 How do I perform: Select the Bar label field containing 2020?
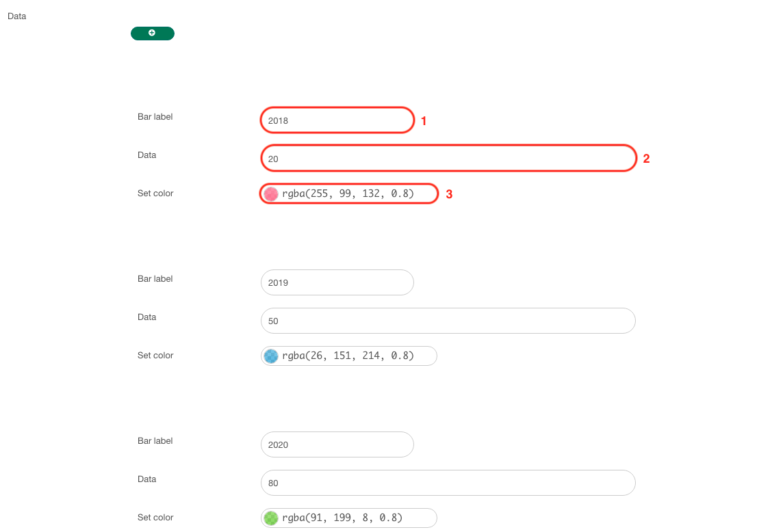click(337, 444)
